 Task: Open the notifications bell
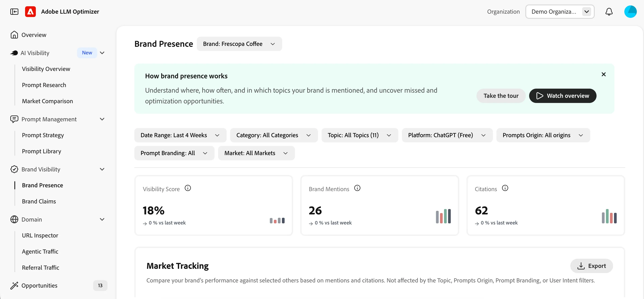[609, 11]
